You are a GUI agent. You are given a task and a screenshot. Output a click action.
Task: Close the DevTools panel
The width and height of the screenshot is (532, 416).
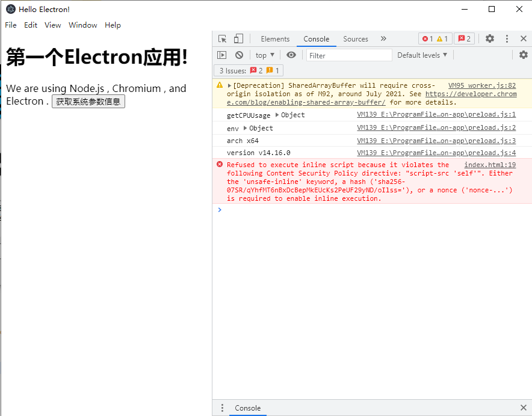524,38
